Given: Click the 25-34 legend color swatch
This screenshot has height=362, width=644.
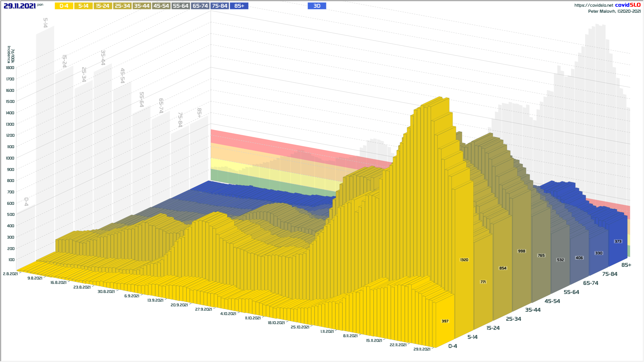Looking at the screenshot, I should click(122, 6).
